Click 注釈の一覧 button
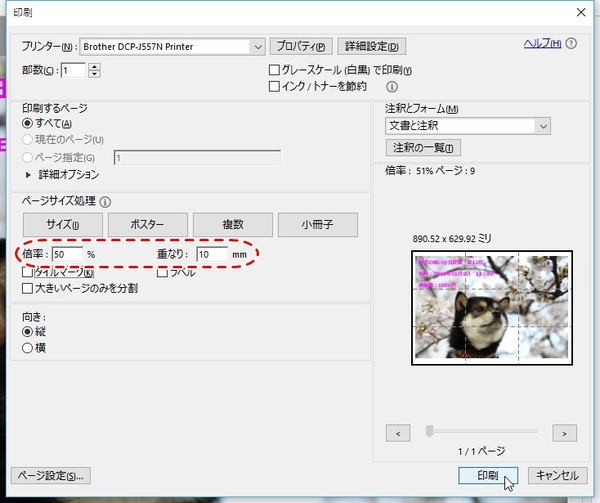 [x=423, y=148]
